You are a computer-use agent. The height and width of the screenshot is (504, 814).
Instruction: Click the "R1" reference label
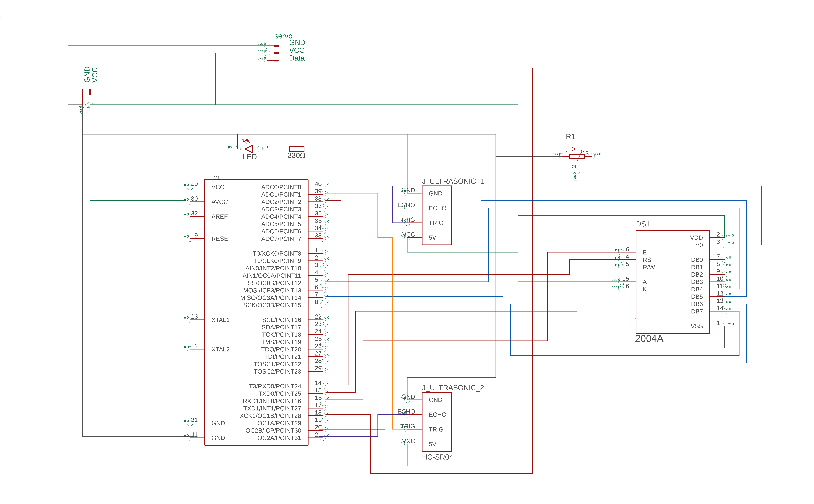[x=570, y=137]
